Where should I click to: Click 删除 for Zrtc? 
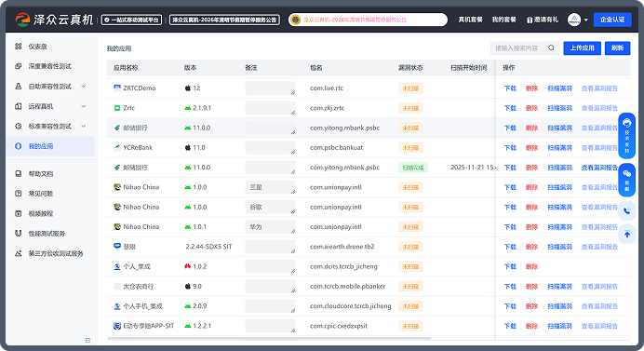(x=532, y=108)
